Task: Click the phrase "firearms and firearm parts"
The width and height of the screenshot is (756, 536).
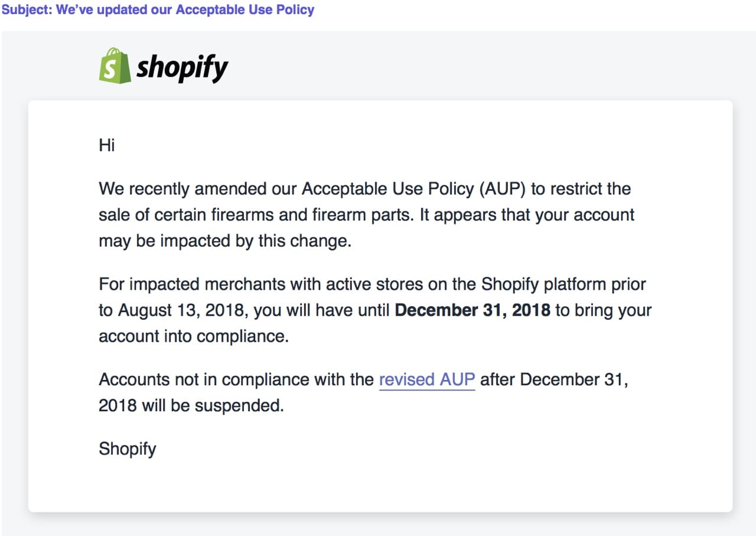Action: click(304, 215)
